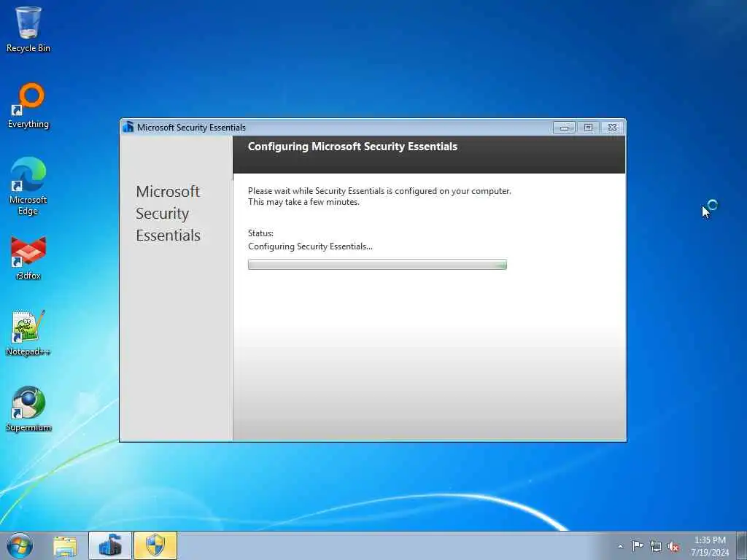Launch the Notepad++ desktop shortcut

(28, 333)
